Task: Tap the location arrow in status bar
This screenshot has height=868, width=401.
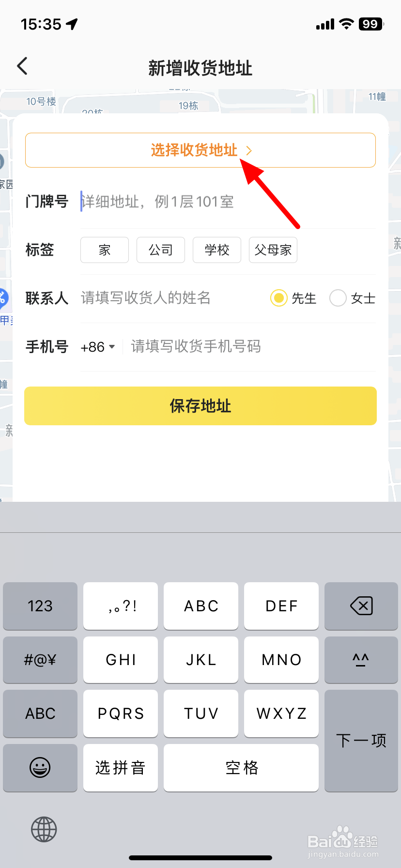Action: click(72, 24)
